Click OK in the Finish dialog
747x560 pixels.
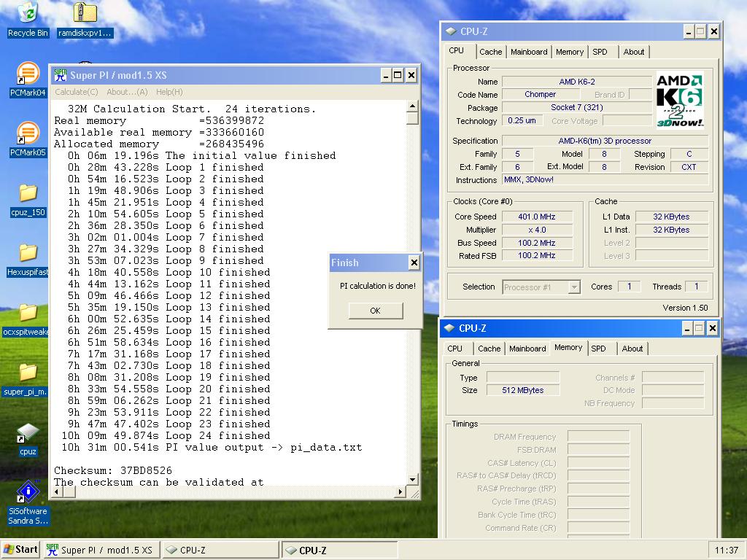point(376,311)
